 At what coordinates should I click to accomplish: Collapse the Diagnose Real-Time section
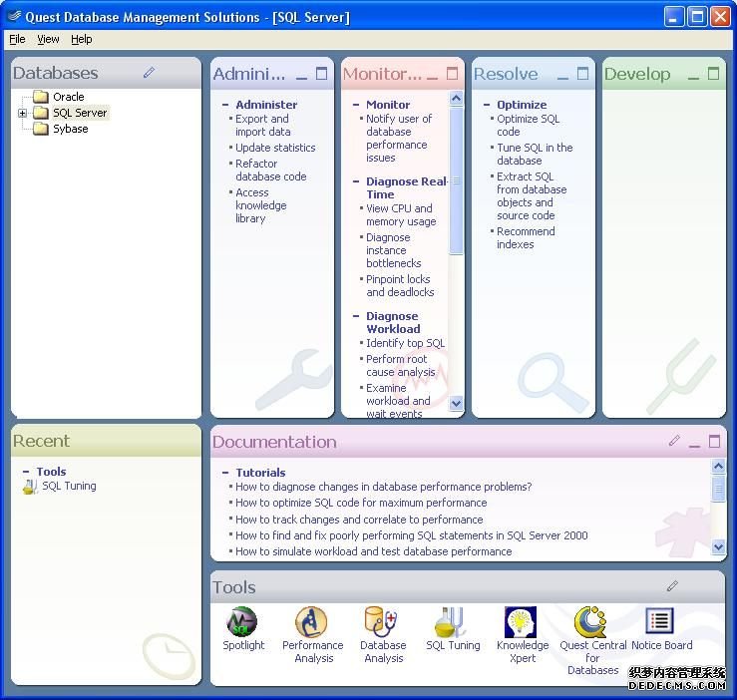point(356,182)
